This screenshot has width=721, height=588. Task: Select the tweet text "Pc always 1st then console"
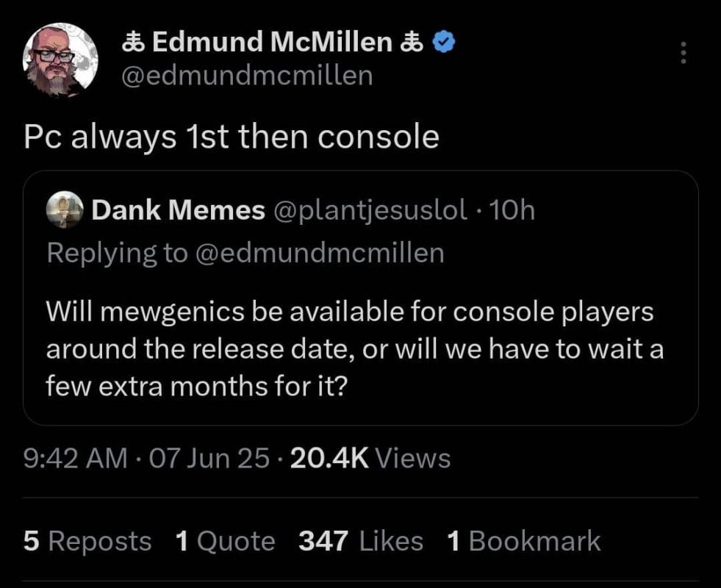(232, 137)
